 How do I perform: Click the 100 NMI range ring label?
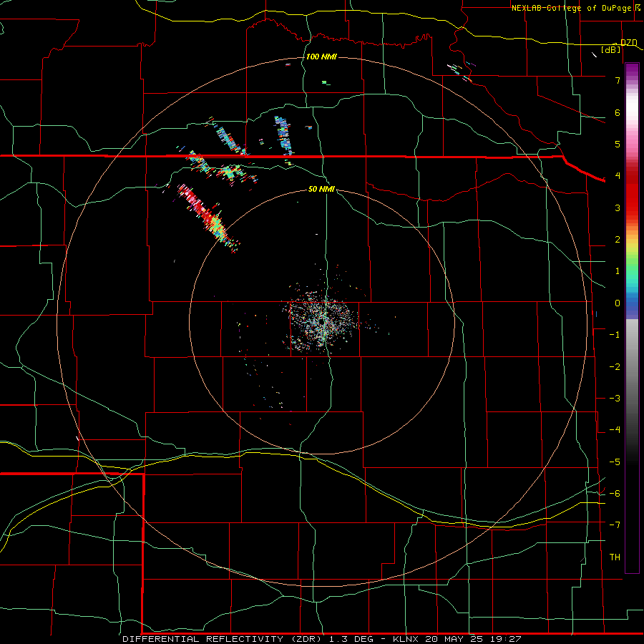[x=321, y=57]
